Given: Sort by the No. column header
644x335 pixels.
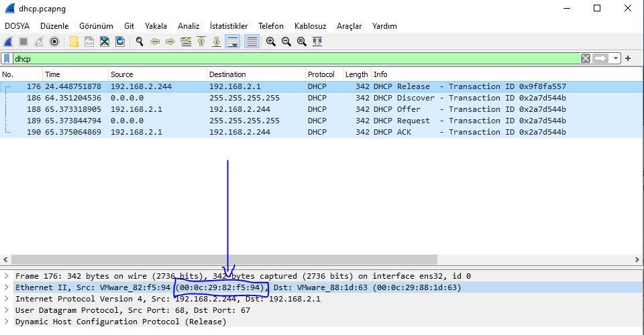Looking at the screenshot, I should [x=21, y=74].
